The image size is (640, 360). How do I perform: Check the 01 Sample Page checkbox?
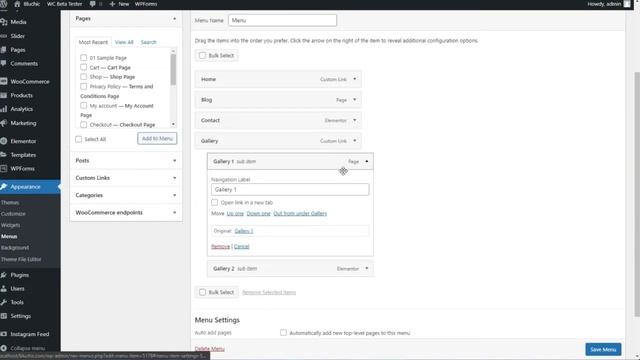[x=84, y=58]
